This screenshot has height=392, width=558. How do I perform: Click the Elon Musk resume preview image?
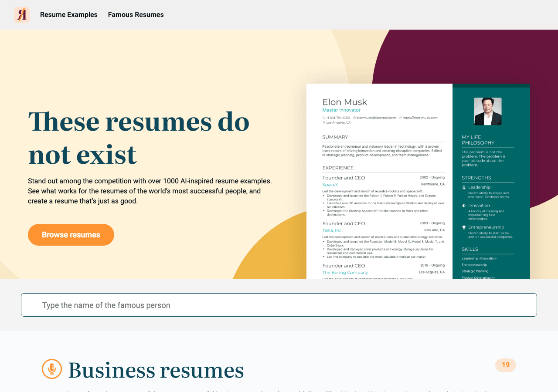(x=418, y=181)
